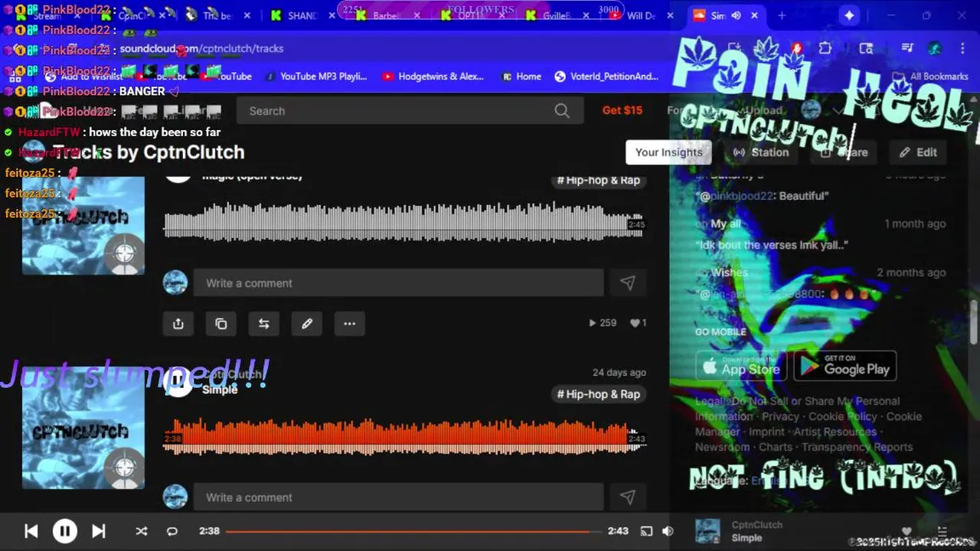Seek within the Magic track waveform
The image size is (980, 551).
[x=404, y=222]
